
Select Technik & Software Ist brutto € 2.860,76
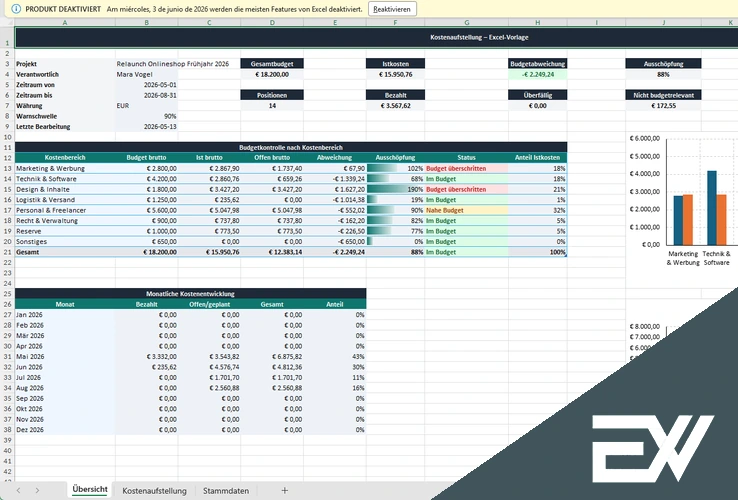coord(209,179)
